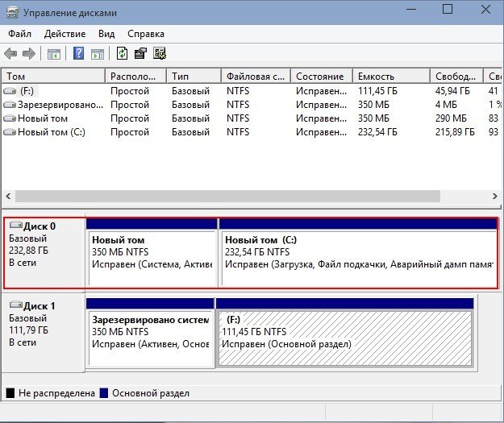Click the Back arrow toolbar icon
The height and width of the screenshot is (423, 504).
point(10,53)
